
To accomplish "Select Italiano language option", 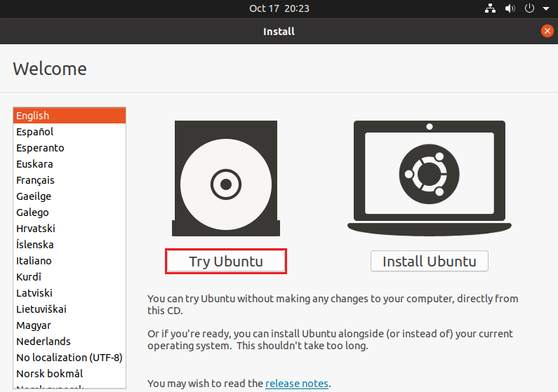I will point(69,261).
